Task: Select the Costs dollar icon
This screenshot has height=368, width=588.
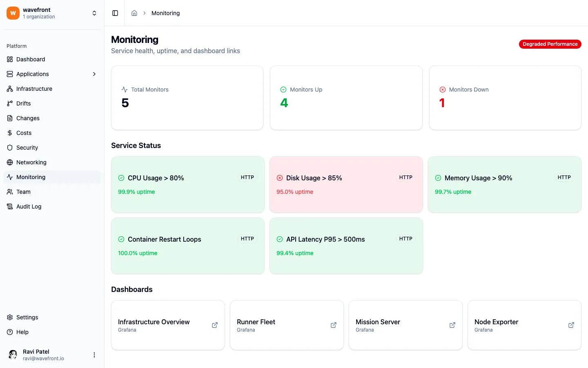Action: click(9, 133)
